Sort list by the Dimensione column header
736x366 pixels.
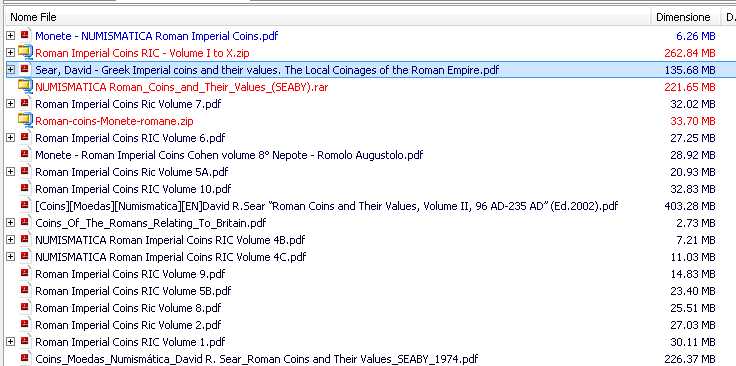click(683, 17)
